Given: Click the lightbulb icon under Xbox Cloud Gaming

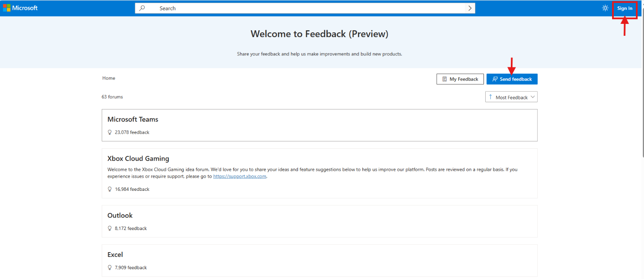Looking at the screenshot, I should (x=110, y=189).
